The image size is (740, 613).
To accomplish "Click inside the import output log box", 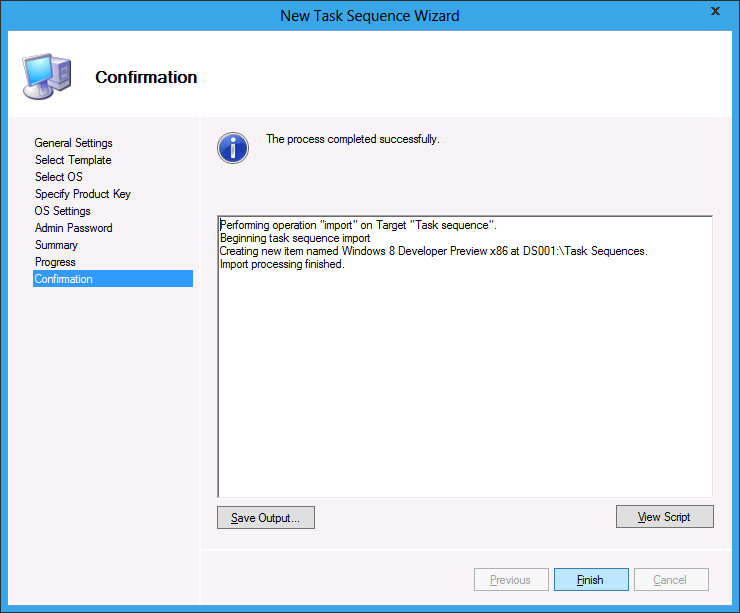I will coord(464,380).
